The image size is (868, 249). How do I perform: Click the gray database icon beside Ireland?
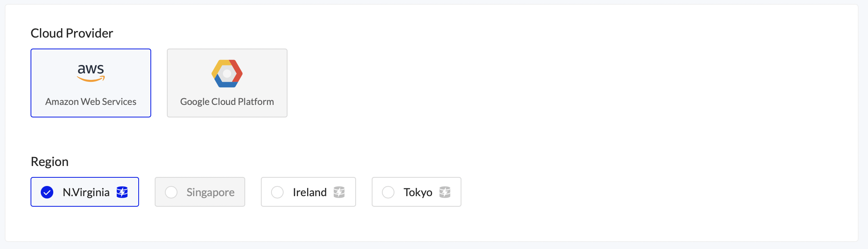[339, 192]
